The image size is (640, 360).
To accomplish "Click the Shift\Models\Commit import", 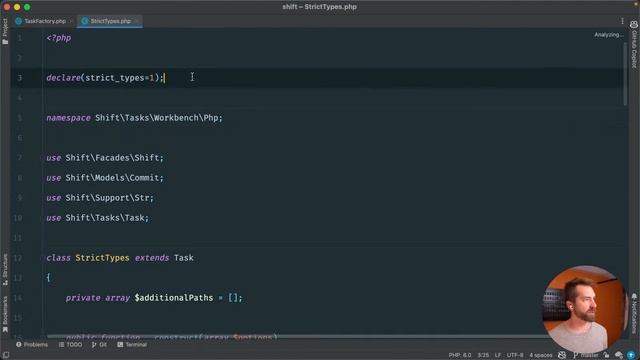I will tap(113, 178).
